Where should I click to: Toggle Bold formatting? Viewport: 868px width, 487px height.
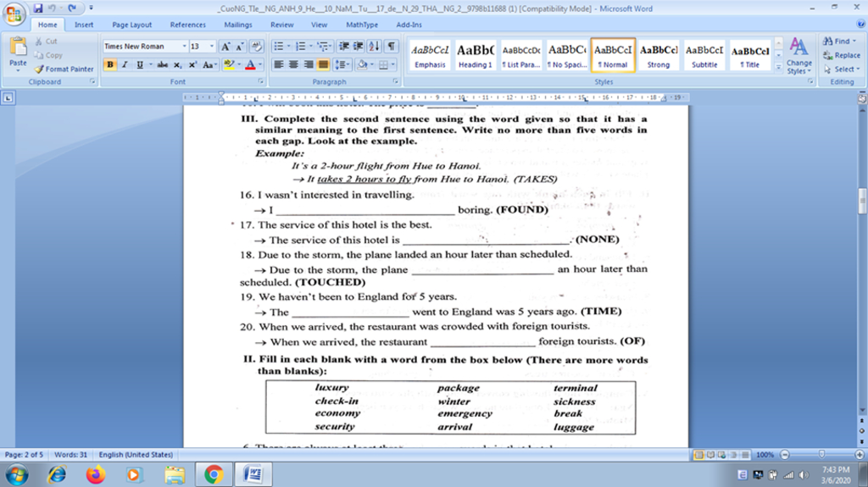(109, 64)
